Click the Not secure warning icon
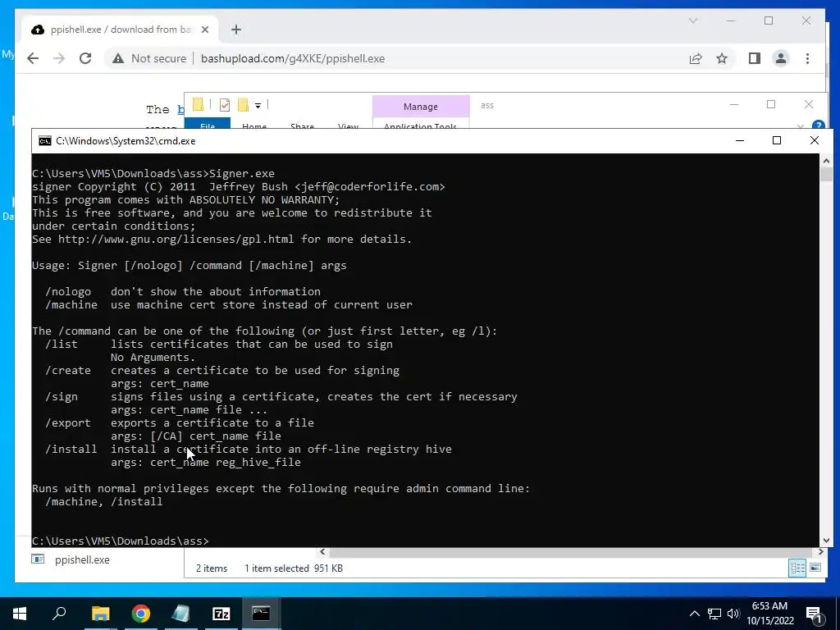This screenshot has height=630, width=840. [x=118, y=58]
